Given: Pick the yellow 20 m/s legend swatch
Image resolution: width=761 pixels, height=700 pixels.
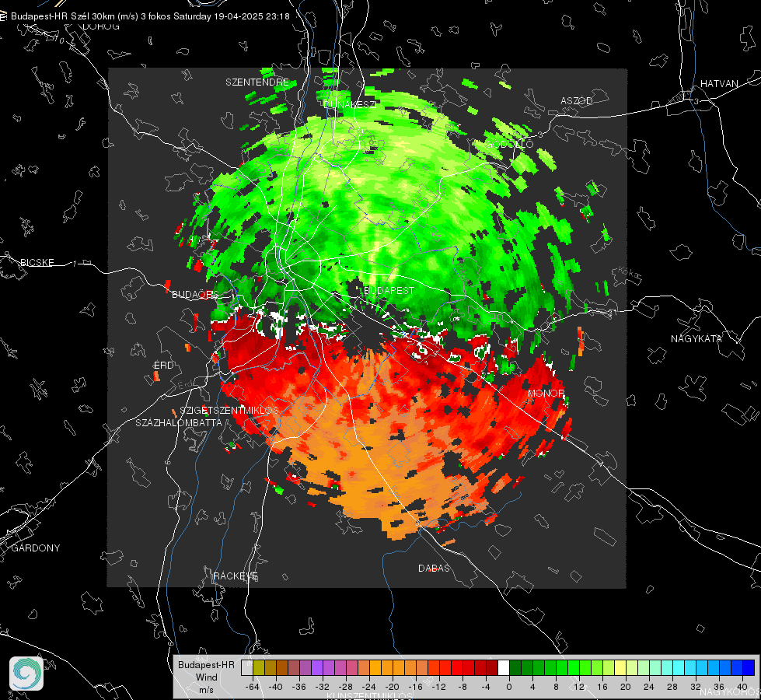Looking at the screenshot, I should coord(620,668).
